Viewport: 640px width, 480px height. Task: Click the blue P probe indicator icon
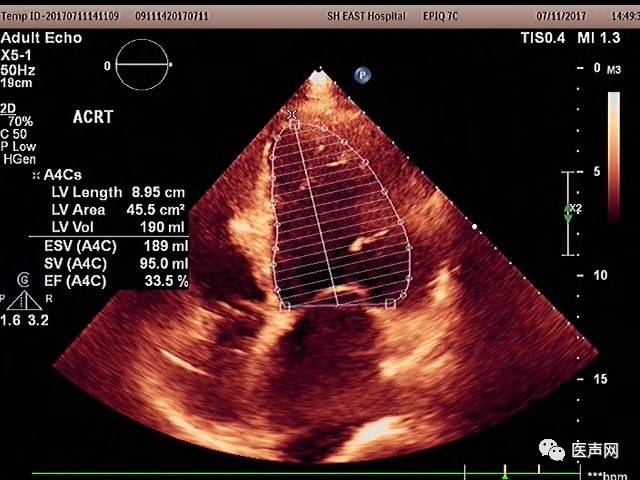[x=362, y=74]
